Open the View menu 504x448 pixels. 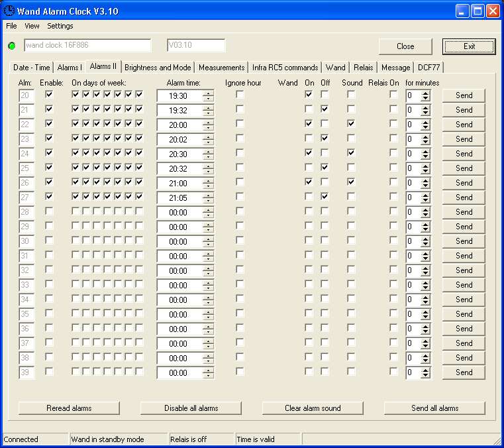pyautogui.click(x=32, y=26)
